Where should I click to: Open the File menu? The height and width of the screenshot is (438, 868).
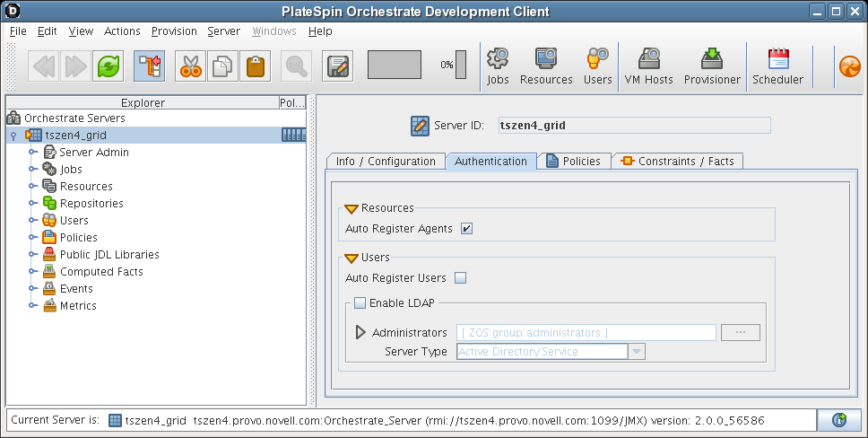[18, 31]
